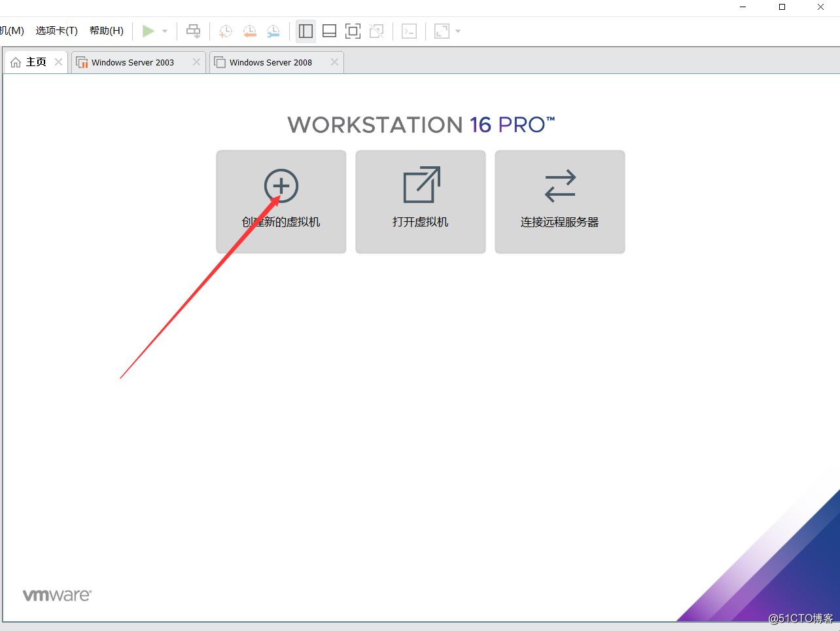Open the 选项卡(T) menu
Image resolution: width=840 pixels, height=631 pixels.
57,30
